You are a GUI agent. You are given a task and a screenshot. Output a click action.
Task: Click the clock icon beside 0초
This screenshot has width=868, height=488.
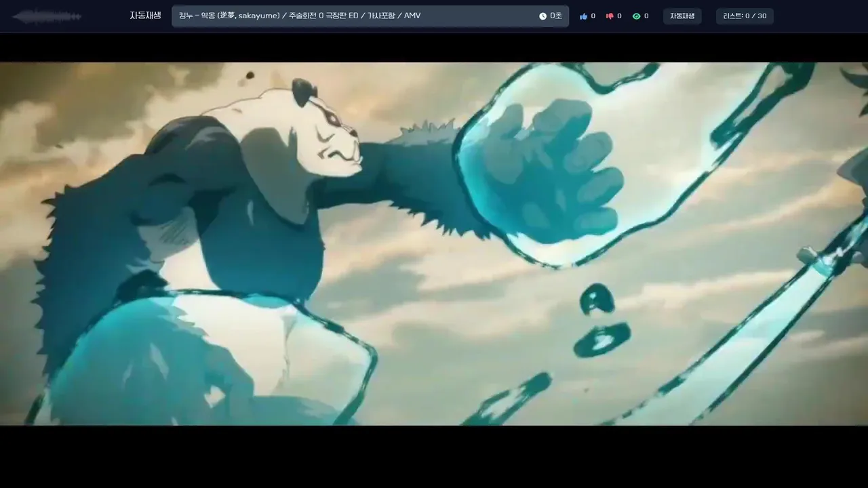[542, 16]
